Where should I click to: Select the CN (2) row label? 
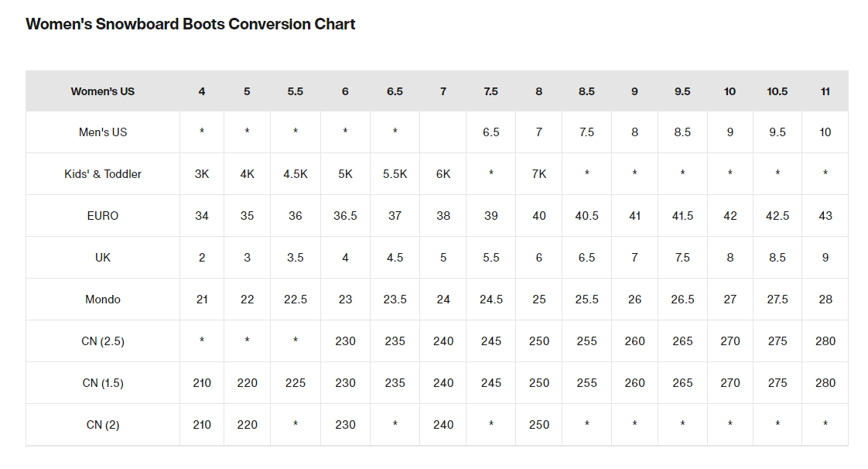102,425
